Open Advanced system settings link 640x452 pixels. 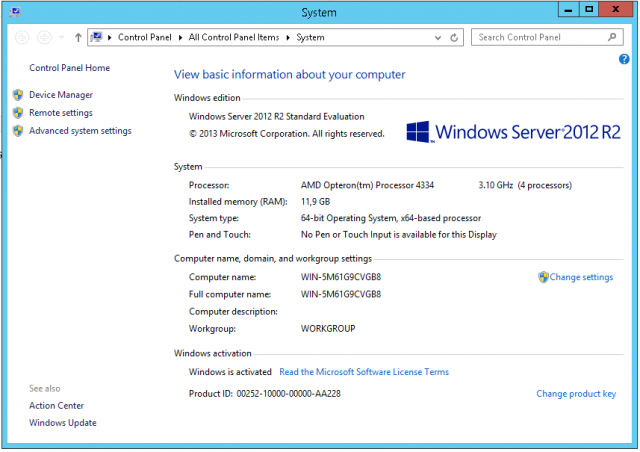80,131
